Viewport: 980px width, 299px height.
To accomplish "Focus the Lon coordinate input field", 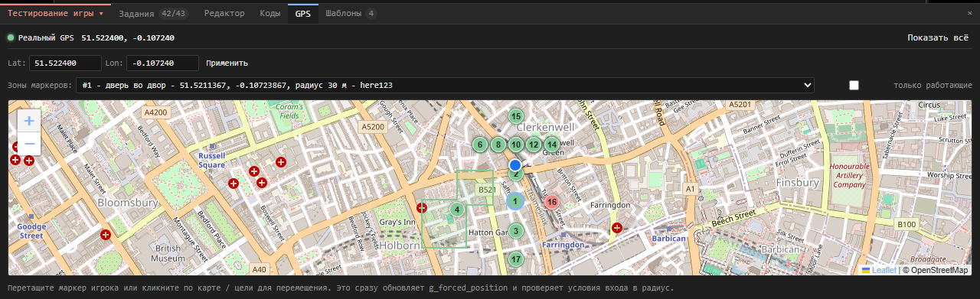I will [162, 63].
